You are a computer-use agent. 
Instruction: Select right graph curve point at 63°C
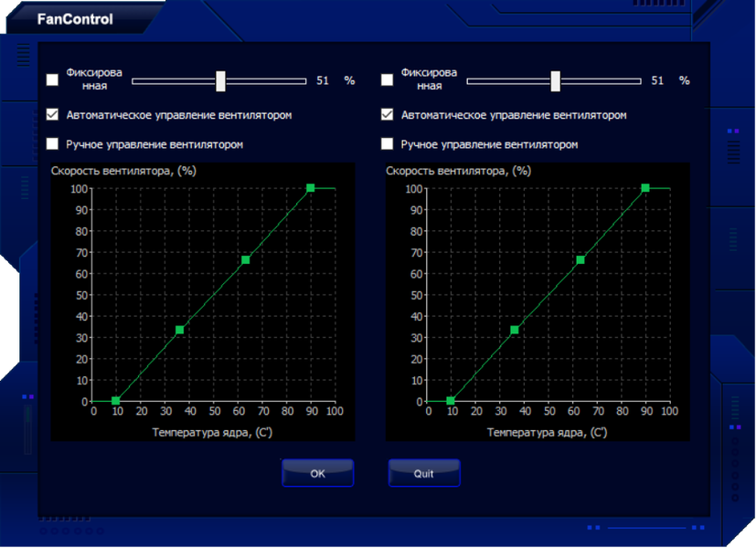pyautogui.click(x=580, y=260)
